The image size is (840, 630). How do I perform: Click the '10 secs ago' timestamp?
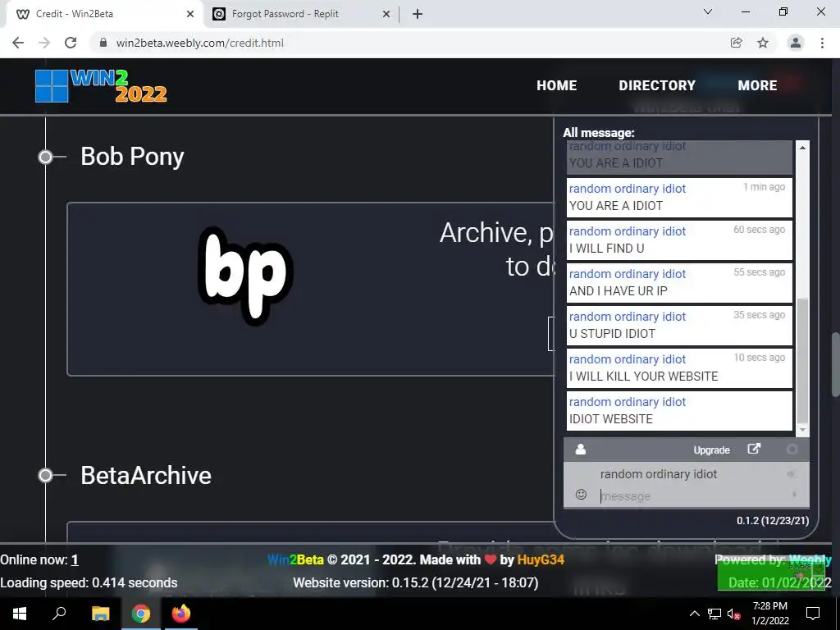coord(759,358)
